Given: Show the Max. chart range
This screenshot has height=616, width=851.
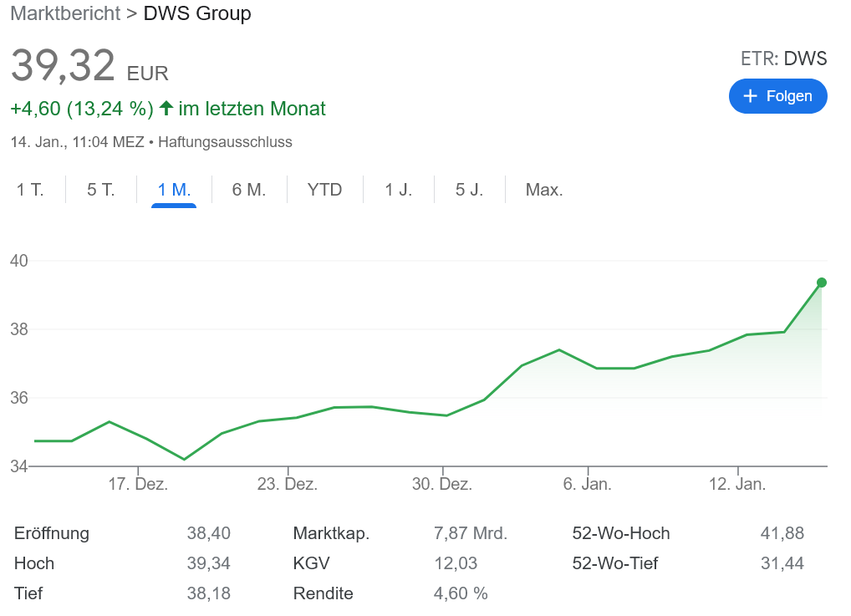Looking at the screenshot, I should click(544, 190).
